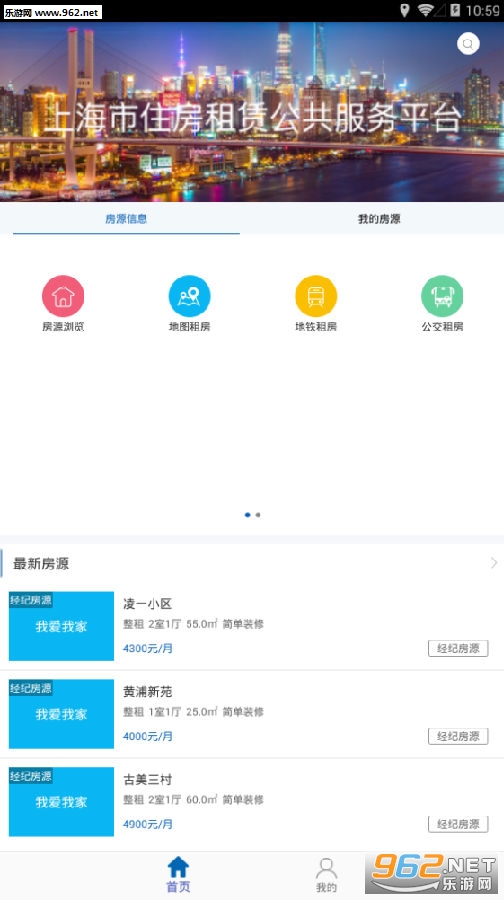504x900 pixels.
Task: Tap the location status bar icon
Action: [405, 10]
